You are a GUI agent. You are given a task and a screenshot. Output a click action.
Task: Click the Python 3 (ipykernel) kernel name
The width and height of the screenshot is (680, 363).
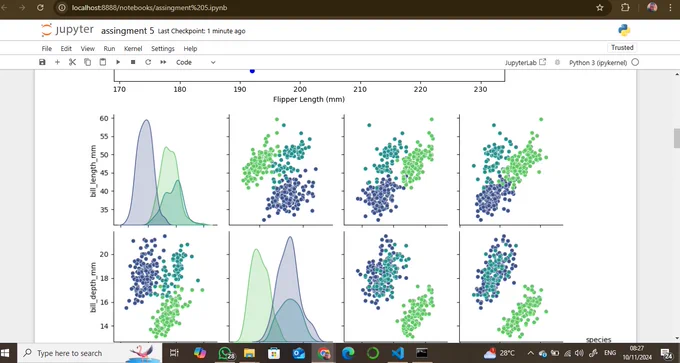tap(598, 62)
